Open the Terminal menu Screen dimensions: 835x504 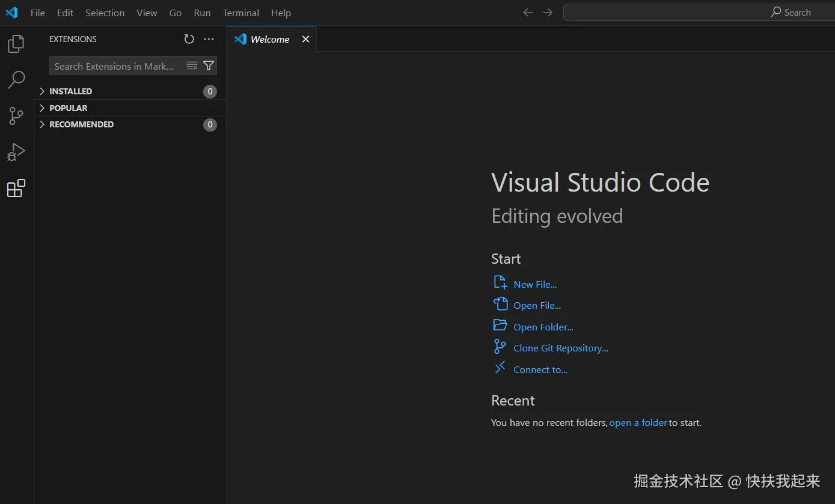point(240,13)
